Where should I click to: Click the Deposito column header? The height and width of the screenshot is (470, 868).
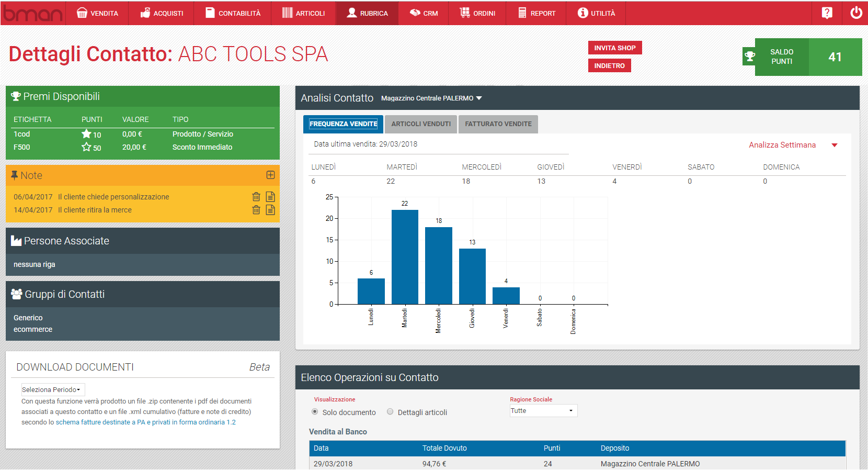(x=615, y=448)
